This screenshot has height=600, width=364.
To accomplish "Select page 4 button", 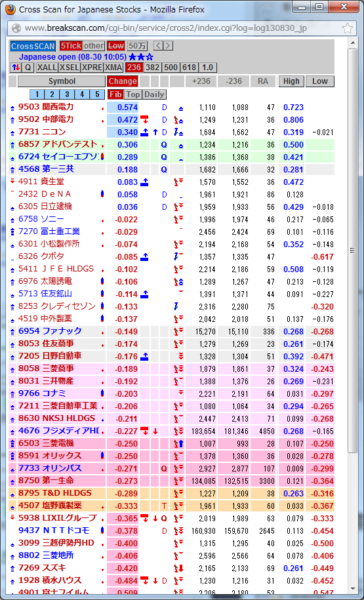I will pos(82,94).
